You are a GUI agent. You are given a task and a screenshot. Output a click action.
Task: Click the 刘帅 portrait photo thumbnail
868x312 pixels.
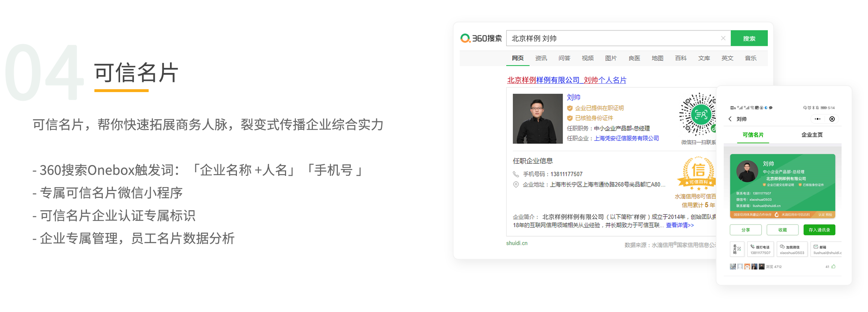coord(537,118)
